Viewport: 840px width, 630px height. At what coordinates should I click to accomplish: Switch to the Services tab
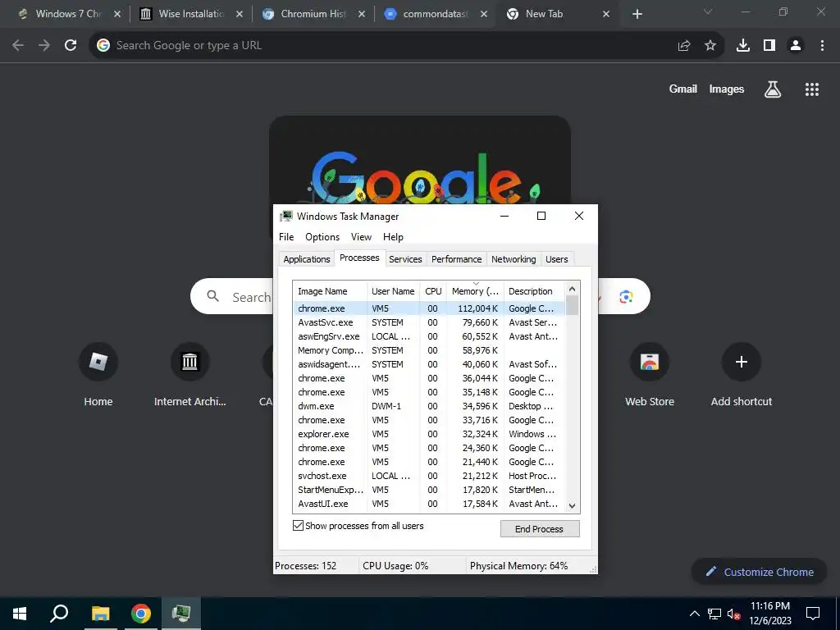tap(405, 259)
